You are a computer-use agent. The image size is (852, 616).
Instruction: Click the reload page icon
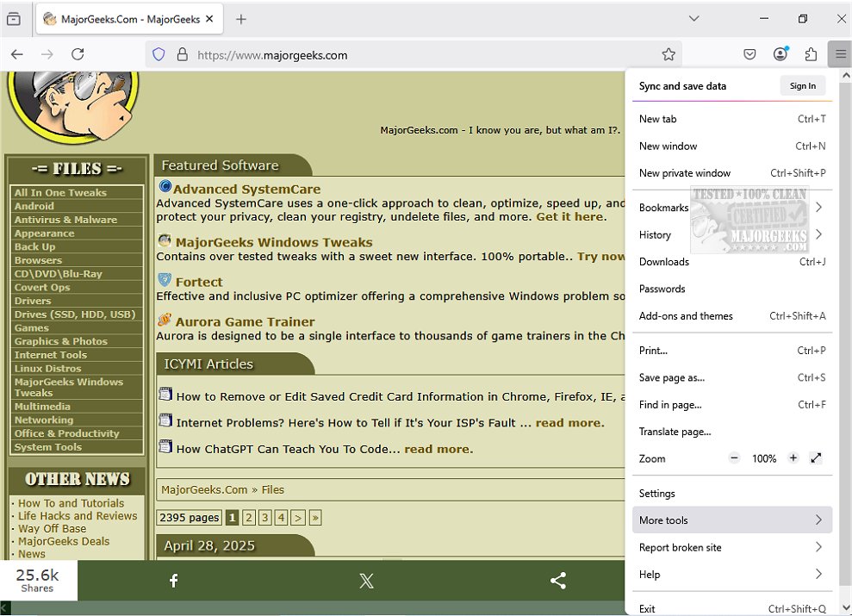[x=78, y=54]
